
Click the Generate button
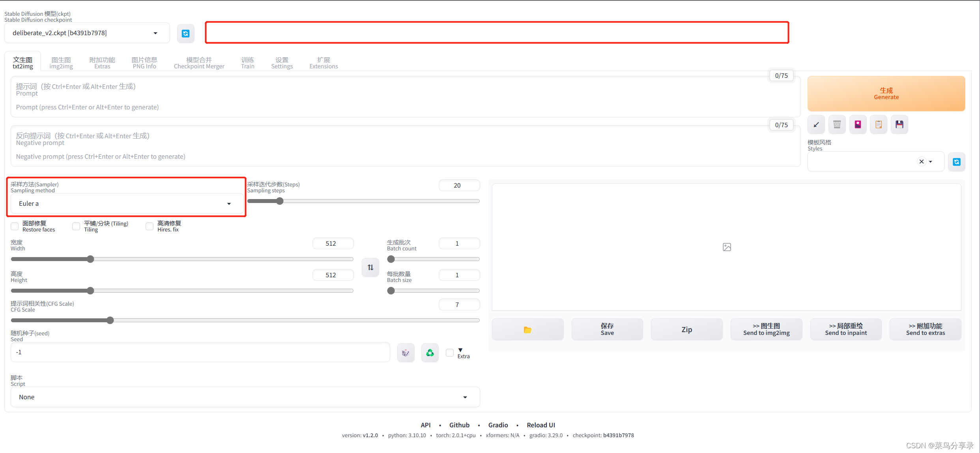click(x=886, y=94)
